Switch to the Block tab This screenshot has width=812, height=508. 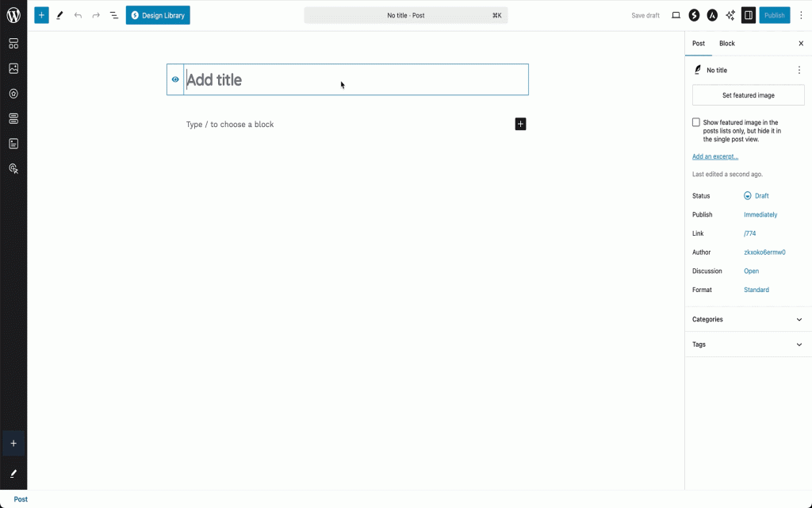pos(726,44)
